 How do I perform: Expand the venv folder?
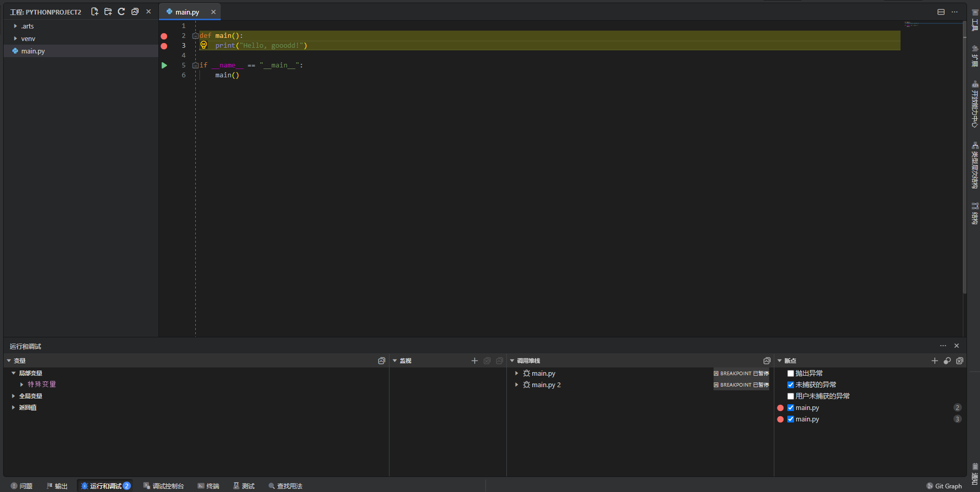pos(16,38)
